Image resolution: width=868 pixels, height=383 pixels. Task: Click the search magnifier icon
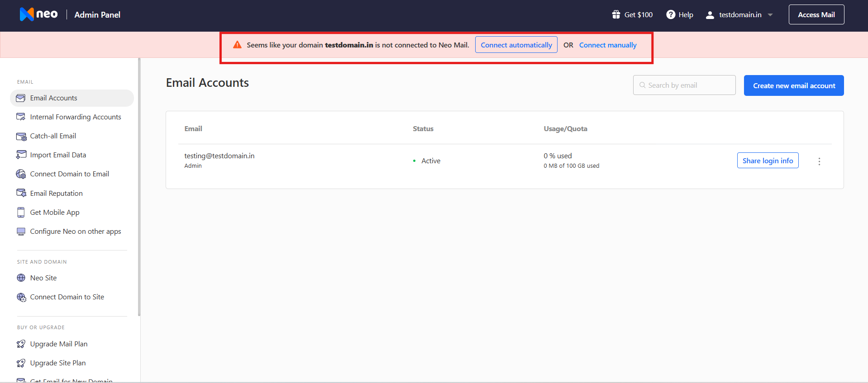tap(642, 85)
